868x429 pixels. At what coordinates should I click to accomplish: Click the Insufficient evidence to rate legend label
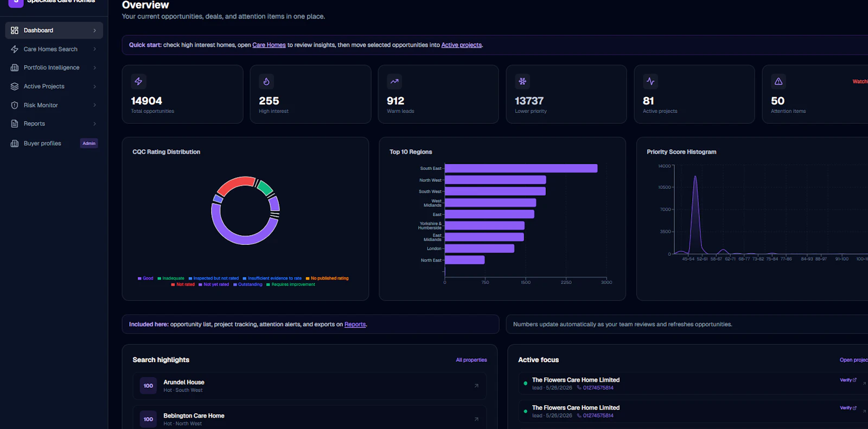[x=275, y=279]
